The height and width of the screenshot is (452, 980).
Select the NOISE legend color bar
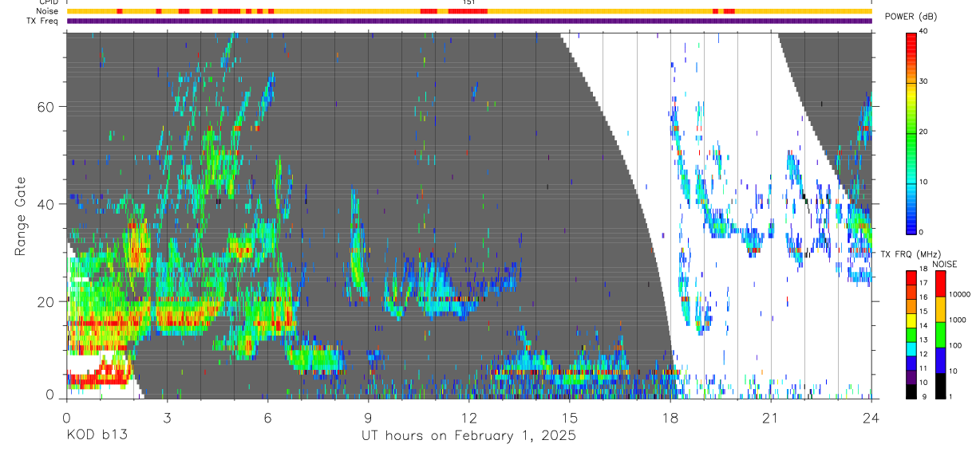[x=941, y=334]
